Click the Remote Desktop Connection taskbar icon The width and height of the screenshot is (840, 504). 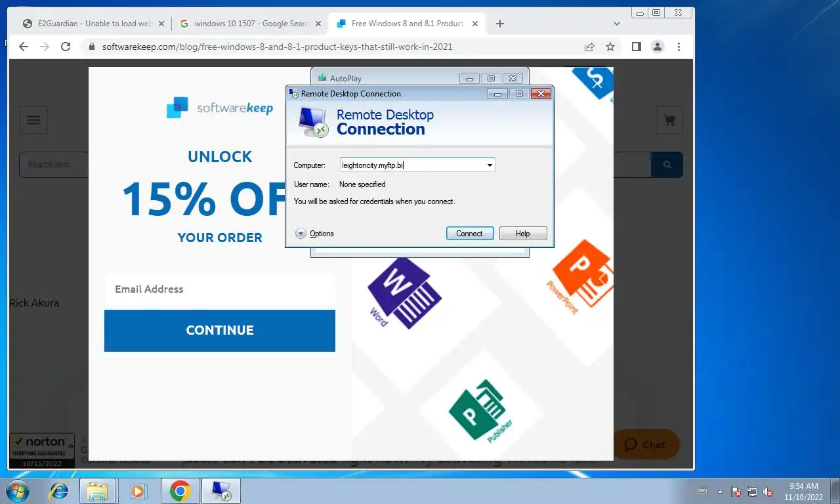[221, 491]
